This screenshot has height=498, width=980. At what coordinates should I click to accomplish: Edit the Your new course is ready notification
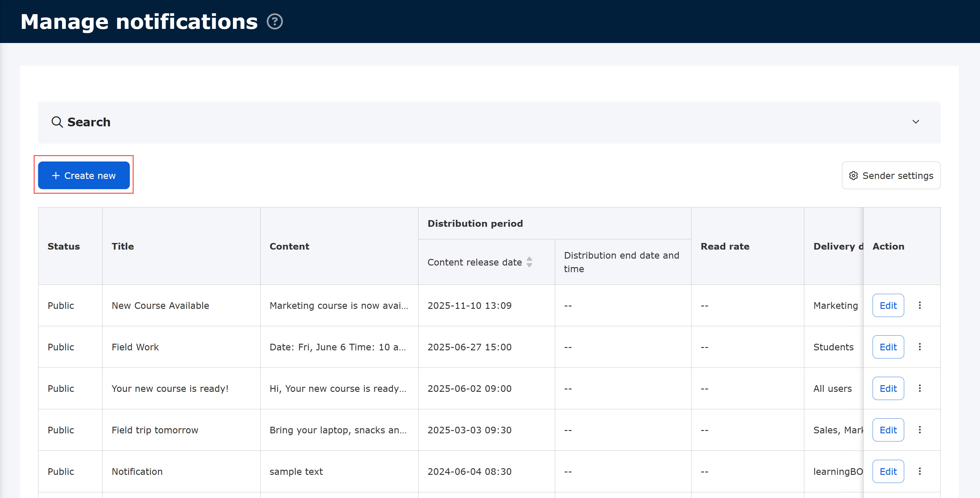pyautogui.click(x=888, y=388)
